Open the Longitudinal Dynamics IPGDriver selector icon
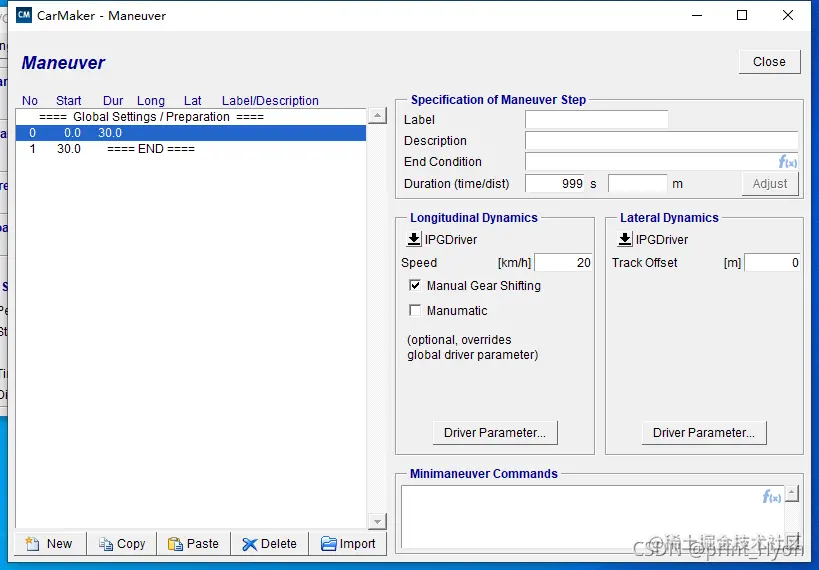 [414, 239]
